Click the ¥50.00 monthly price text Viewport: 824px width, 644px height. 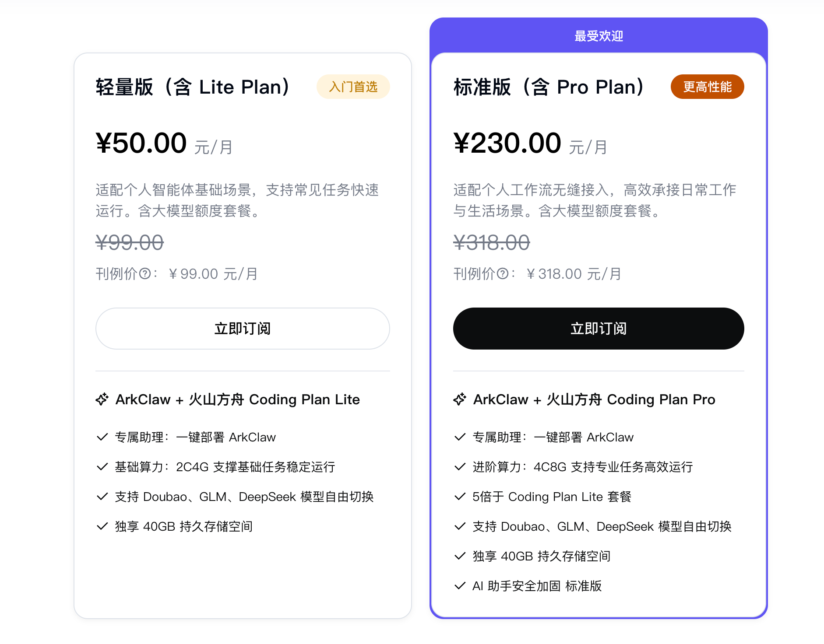(141, 142)
